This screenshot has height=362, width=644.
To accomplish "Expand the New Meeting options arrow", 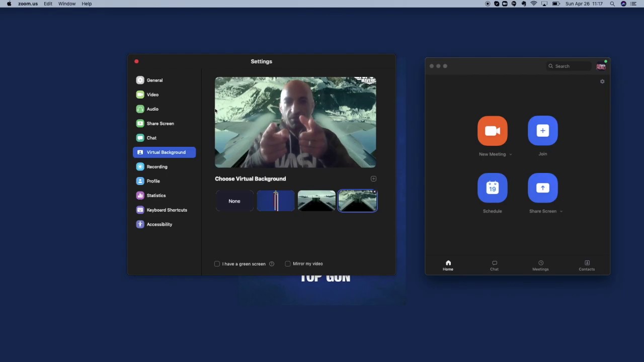I will 510,154.
